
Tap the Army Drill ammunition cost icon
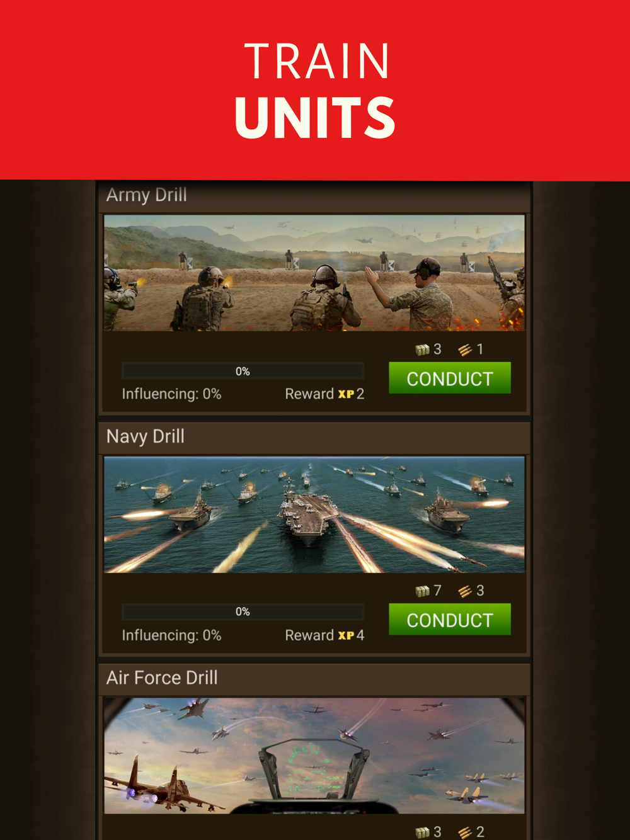pyautogui.click(x=465, y=349)
